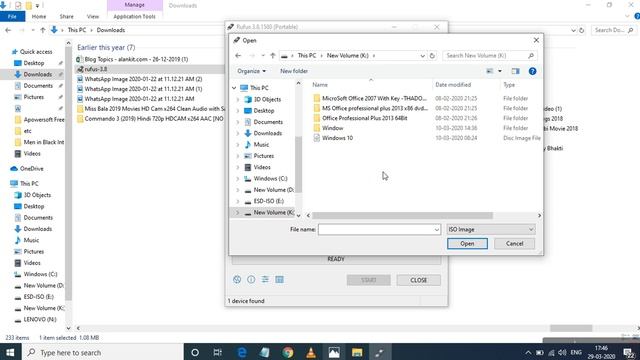Click Earlier this year (7) group header
The height and width of the screenshot is (360, 640).
click(x=106, y=47)
